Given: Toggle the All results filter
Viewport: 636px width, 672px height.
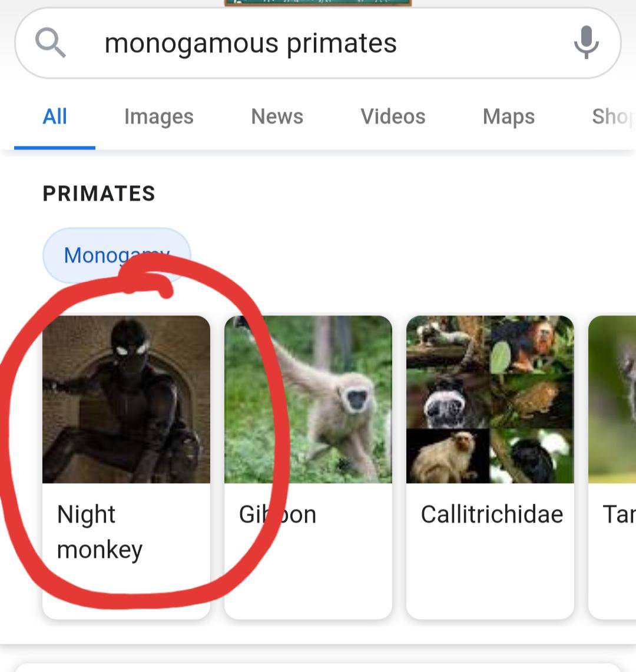Looking at the screenshot, I should click(x=54, y=116).
